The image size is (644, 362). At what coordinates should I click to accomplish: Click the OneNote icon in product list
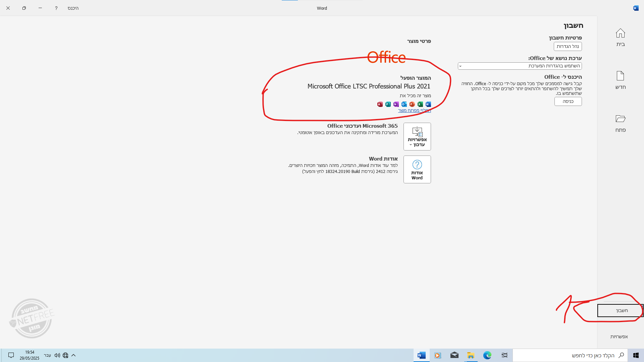click(396, 104)
